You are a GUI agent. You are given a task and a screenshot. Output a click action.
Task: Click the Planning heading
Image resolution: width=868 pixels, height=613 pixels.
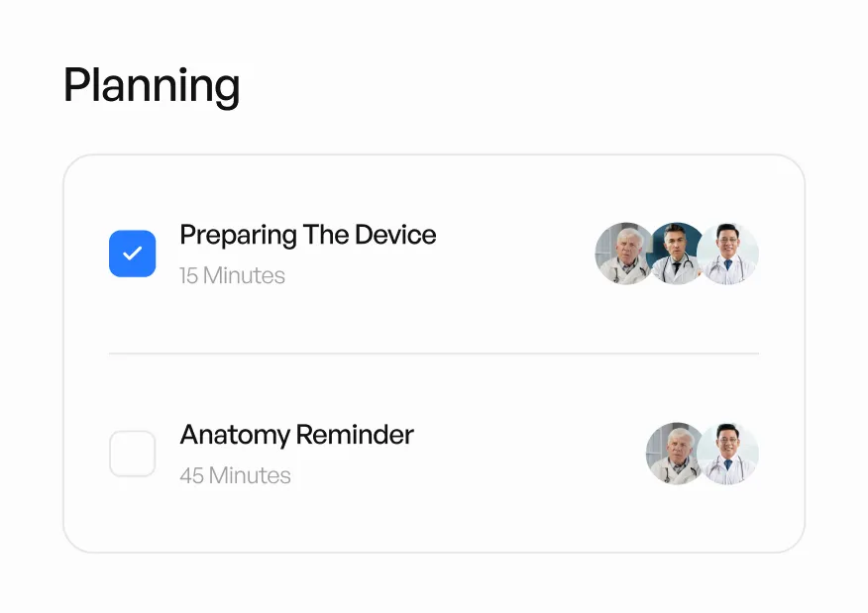(x=152, y=86)
